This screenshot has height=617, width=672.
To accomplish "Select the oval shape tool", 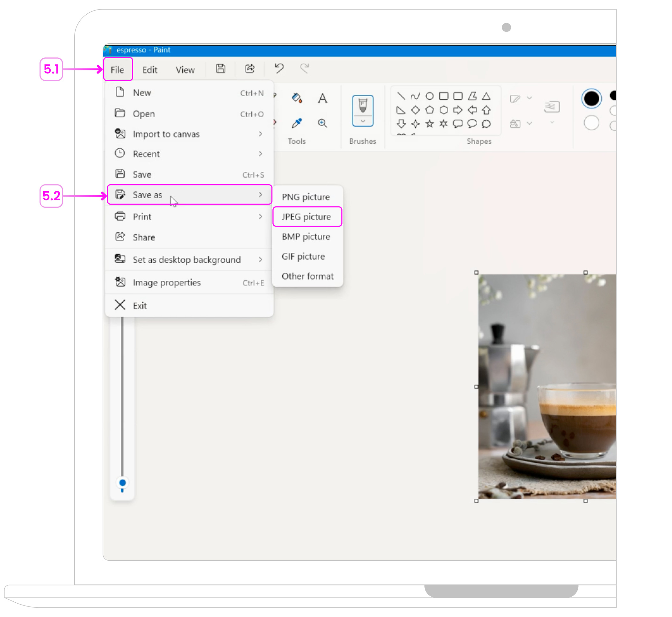I will coord(430,97).
